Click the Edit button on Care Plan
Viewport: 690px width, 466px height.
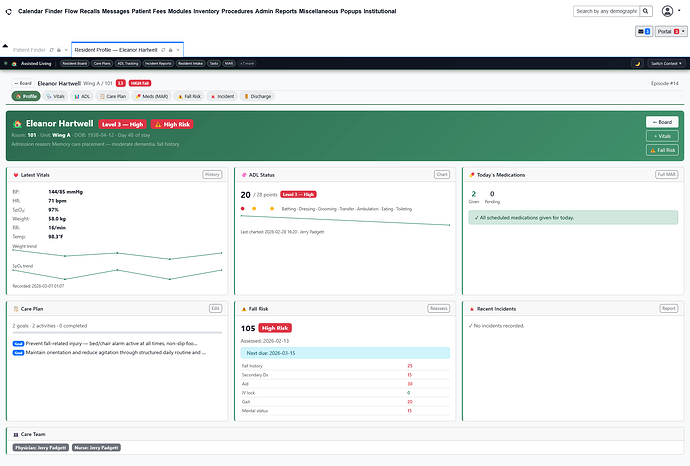[x=215, y=309]
